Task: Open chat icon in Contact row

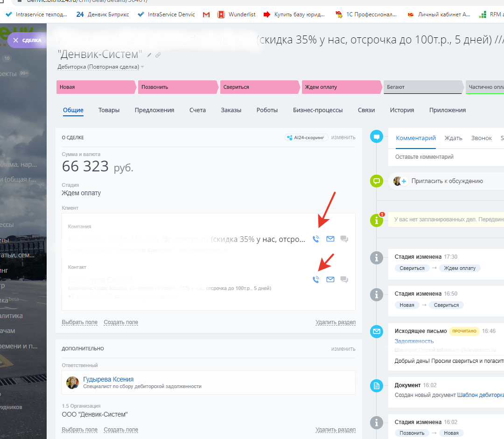Action: pos(344,280)
